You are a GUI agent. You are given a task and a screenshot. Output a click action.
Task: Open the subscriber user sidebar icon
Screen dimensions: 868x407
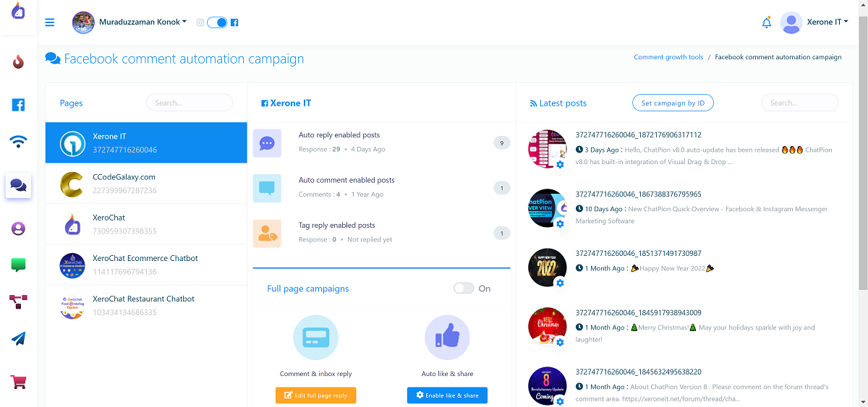tap(19, 228)
